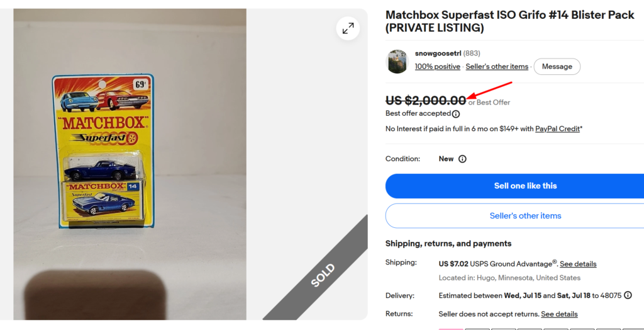Open Seller's other items link near feedback

497,67
